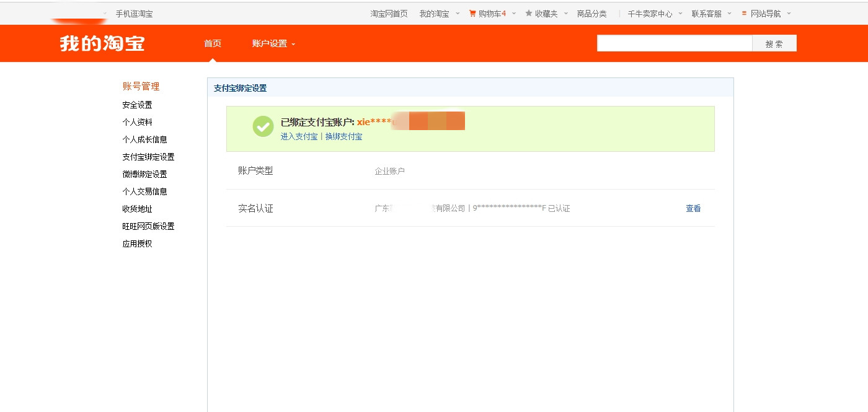Image resolution: width=868 pixels, height=412 pixels.
Task: Open 微博绑定设置 in the sidebar
Action: [144, 174]
